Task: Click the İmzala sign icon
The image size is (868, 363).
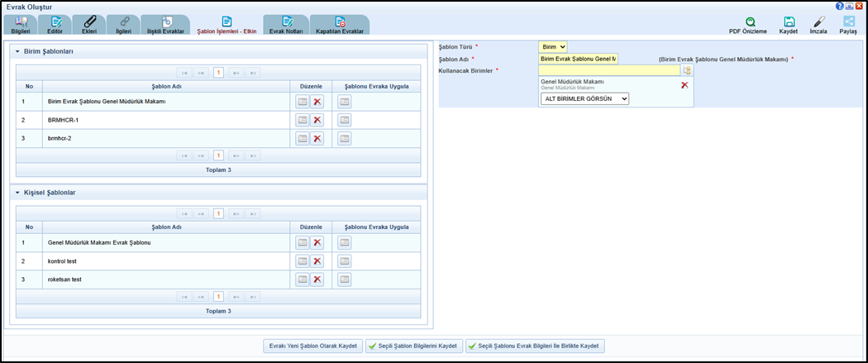Action: 818,22
